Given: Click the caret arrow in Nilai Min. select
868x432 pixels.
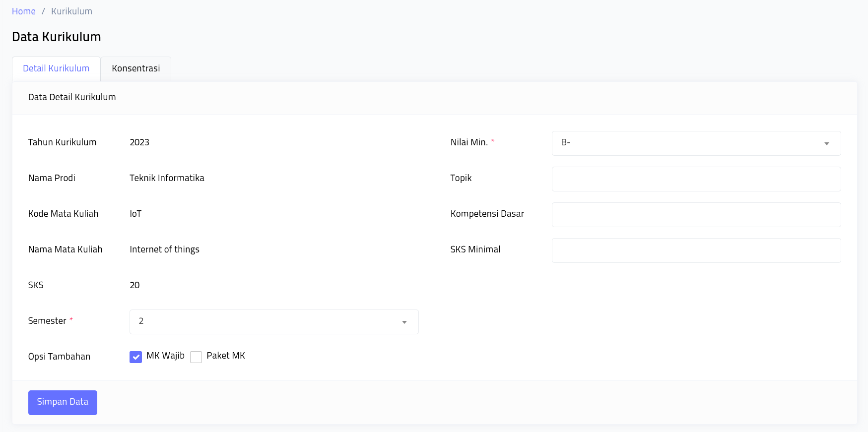Looking at the screenshot, I should click(826, 144).
